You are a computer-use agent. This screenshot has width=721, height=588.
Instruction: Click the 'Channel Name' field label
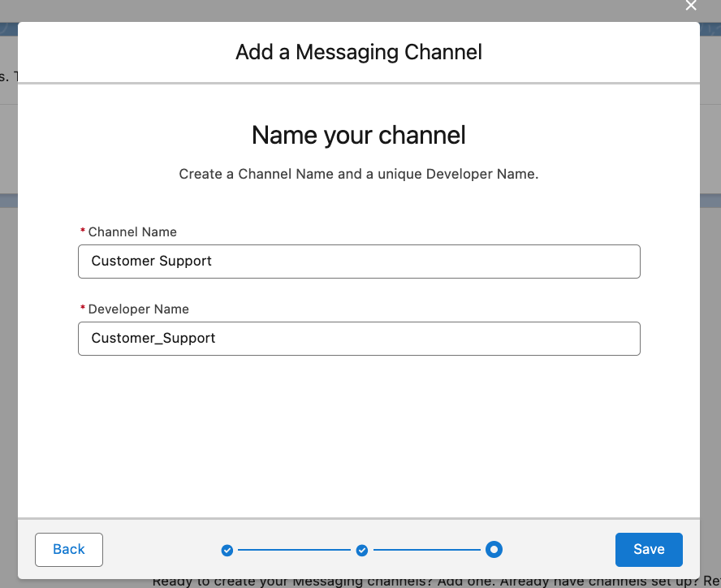[131, 231]
